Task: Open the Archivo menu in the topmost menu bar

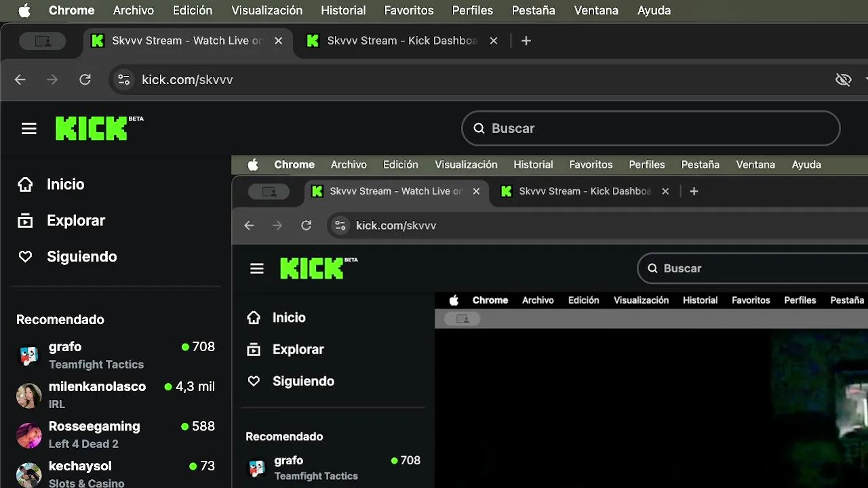Action: pos(134,10)
